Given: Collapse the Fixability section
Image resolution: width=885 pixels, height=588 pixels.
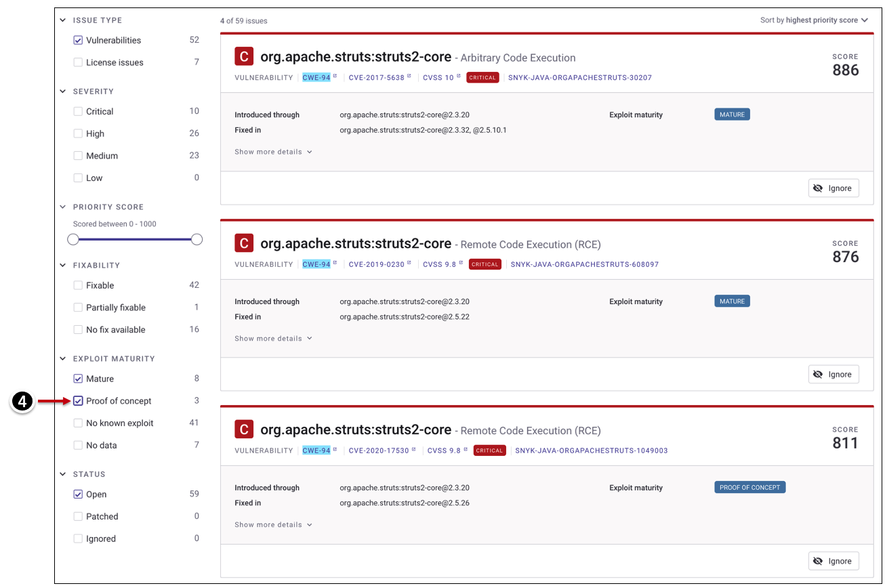Looking at the screenshot, I should point(63,266).
